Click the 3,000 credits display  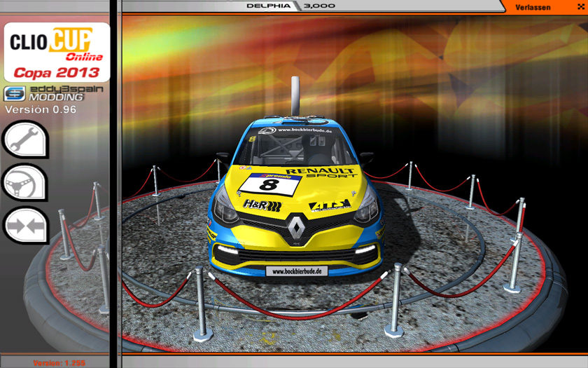[x=320, y=6]
